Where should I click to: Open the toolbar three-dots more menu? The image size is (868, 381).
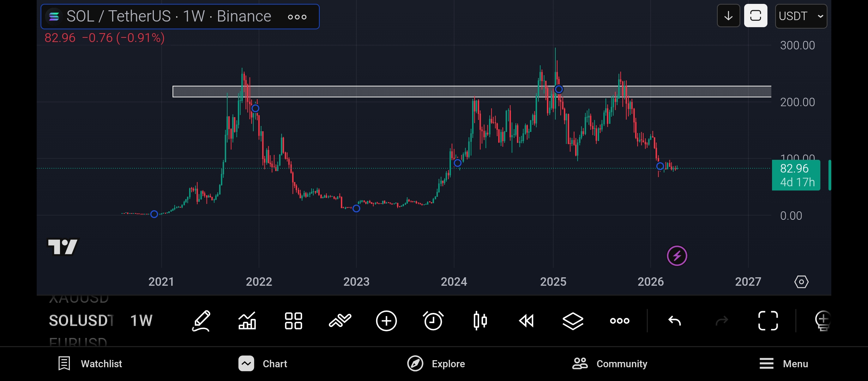click(x=620, y=321)
